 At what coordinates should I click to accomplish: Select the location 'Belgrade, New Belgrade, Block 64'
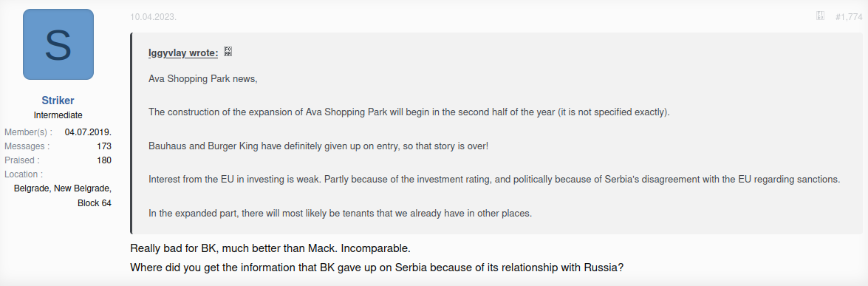[63, 196]
